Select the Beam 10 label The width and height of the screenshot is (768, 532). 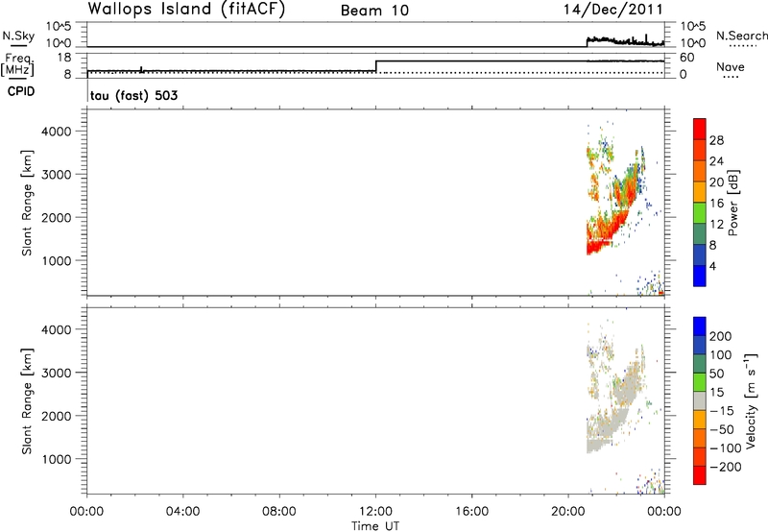click(374, 11)
